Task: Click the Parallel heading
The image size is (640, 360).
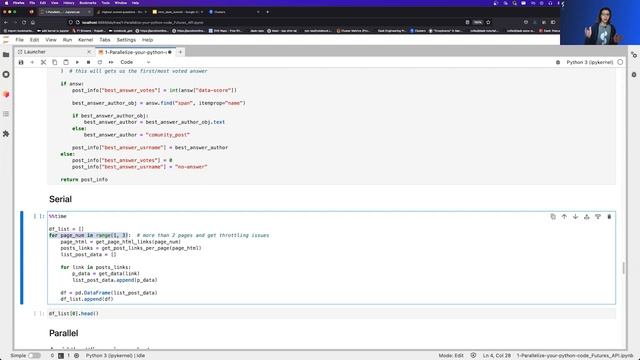Action: (64, 333)
